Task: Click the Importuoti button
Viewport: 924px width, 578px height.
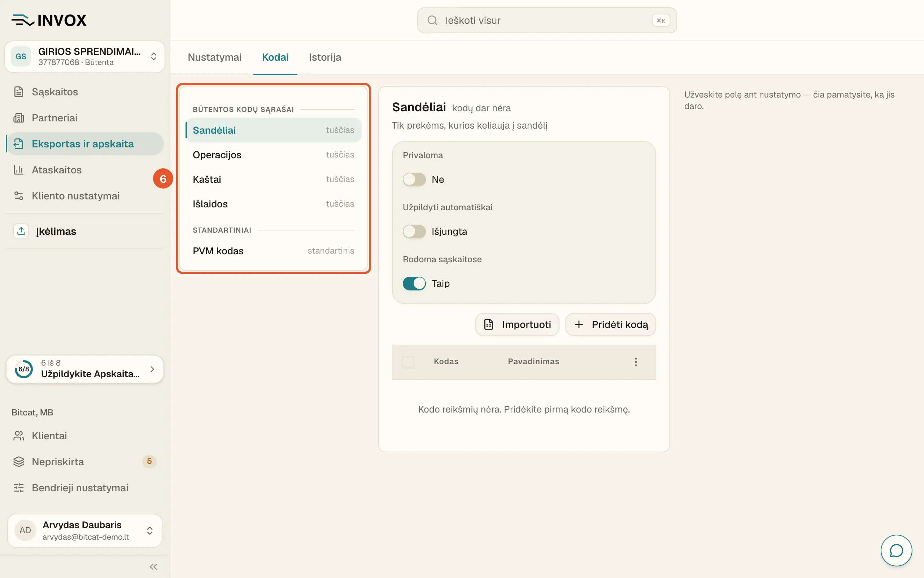Action: tap(517, 324)
